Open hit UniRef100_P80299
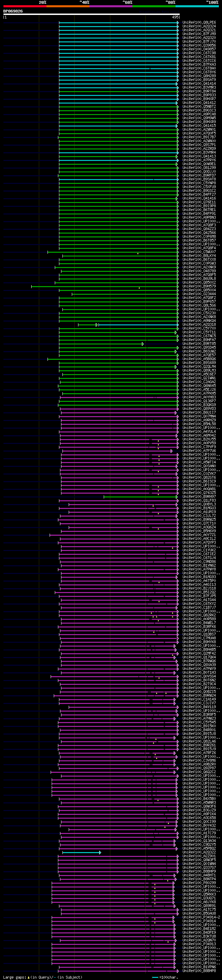The height and width of the screenshot is (980, 222). click(199, 883)
